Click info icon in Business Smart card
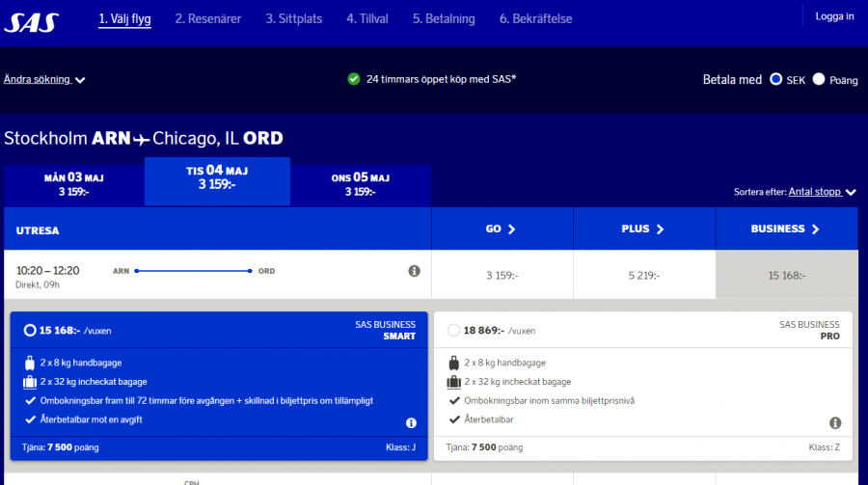Image resolution: width=868 pixels, height=485 pixels. point(412,423)
